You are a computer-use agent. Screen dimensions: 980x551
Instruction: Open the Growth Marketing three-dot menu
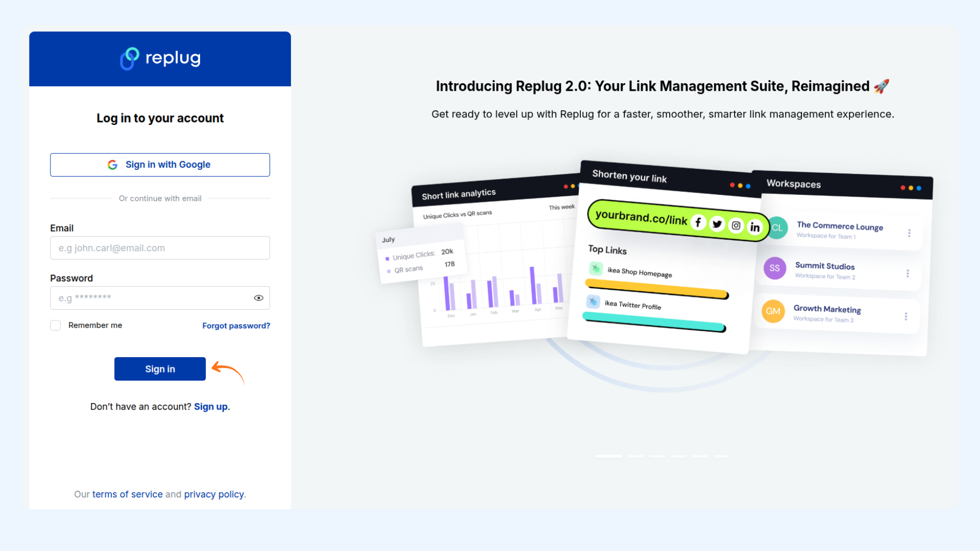906,316
